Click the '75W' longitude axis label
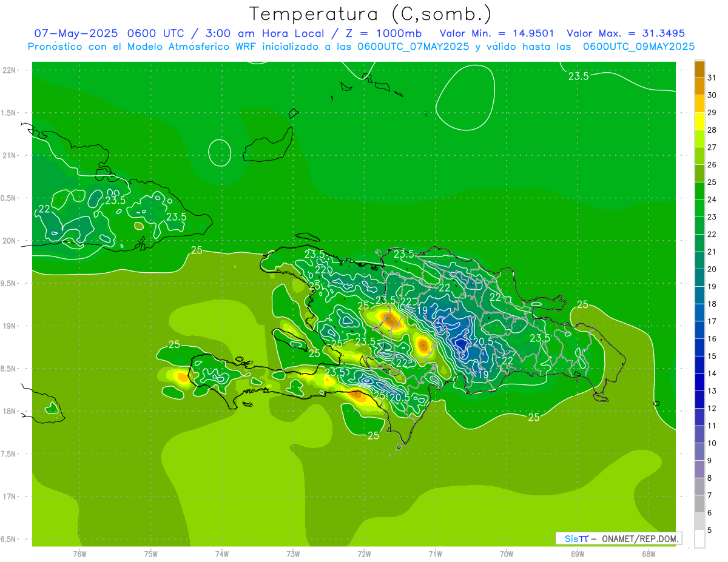The height and width of the screenshot is (562, 728). click(151, 554)
